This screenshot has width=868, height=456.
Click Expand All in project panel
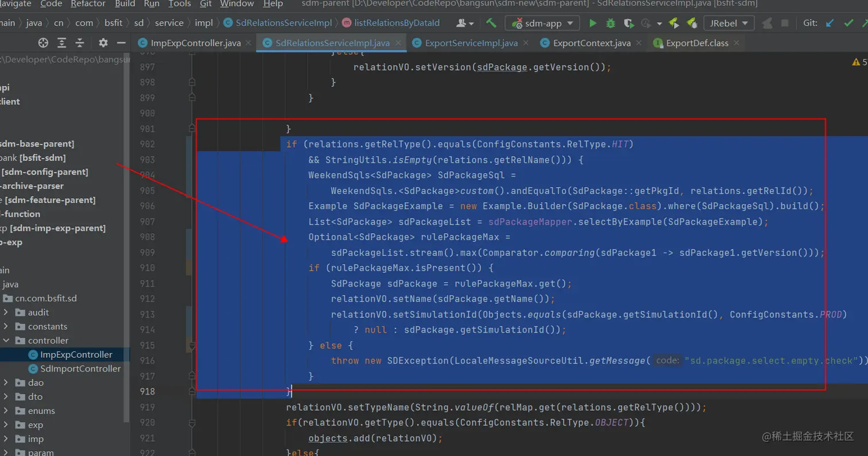pyautogui.click(x=61, y=43)
